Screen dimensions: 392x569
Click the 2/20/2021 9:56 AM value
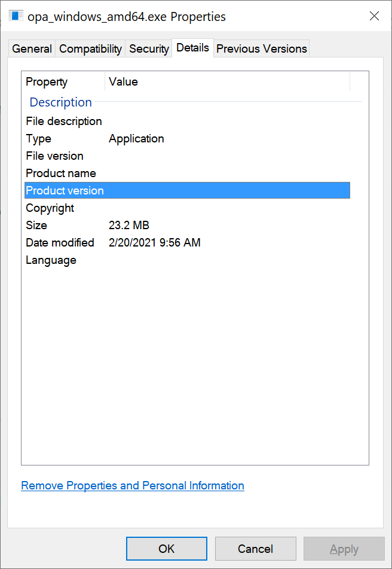pos(155,242)
